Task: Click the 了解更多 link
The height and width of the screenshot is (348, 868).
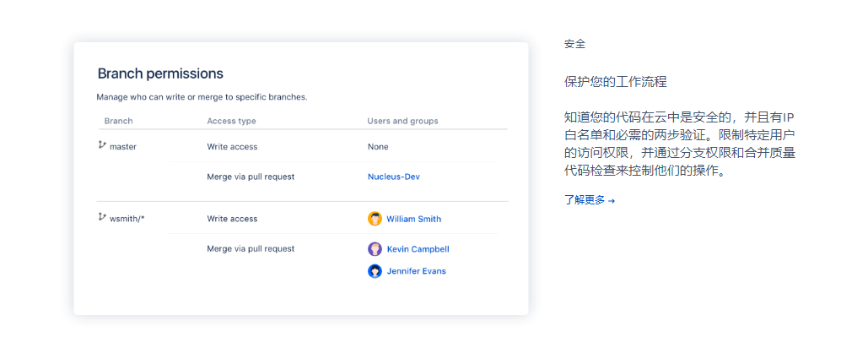Action: (x=590, y=200)
